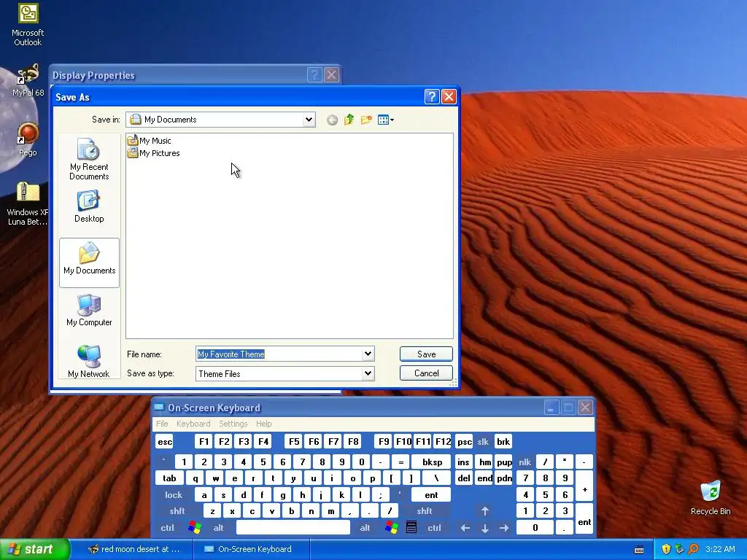Click the Cancel button in Save As

point(426,373)
